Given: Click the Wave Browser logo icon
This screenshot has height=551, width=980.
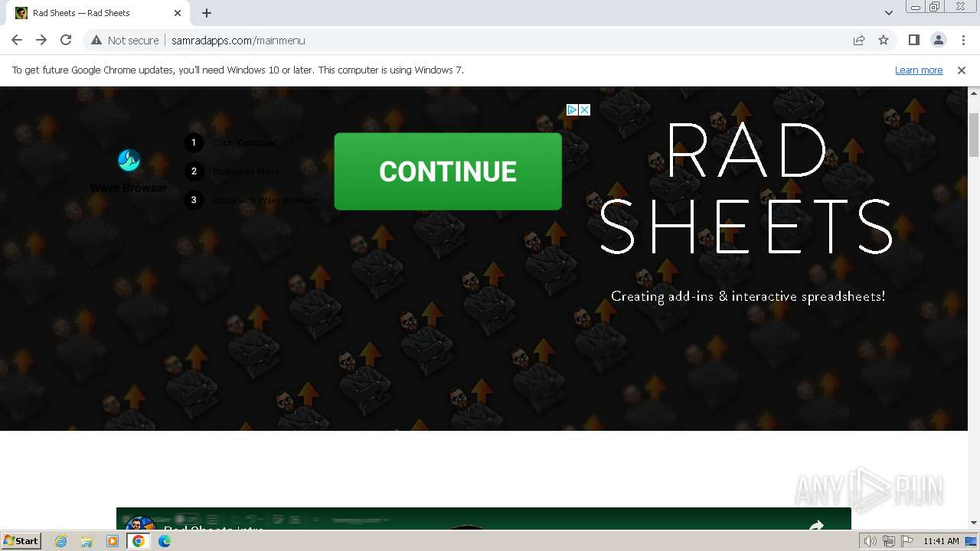Looking at the screenshot, I should point(129,161).
